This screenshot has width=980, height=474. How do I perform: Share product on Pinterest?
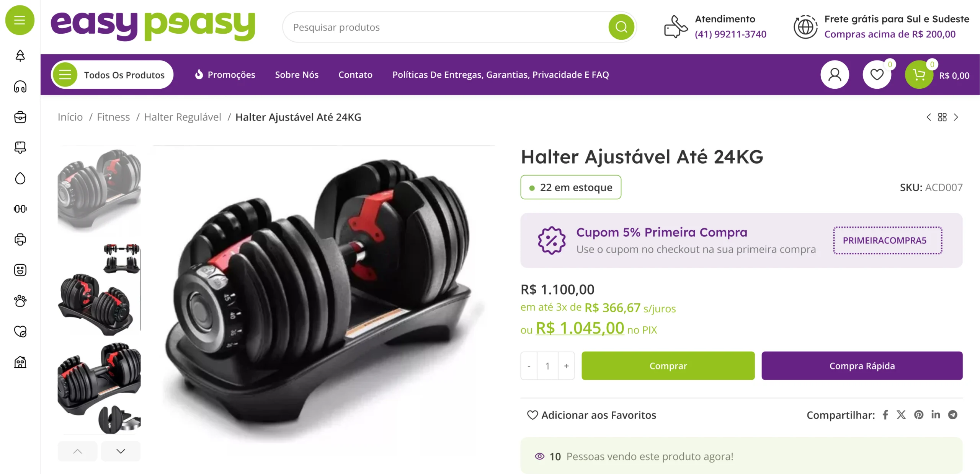pos(918,415)
